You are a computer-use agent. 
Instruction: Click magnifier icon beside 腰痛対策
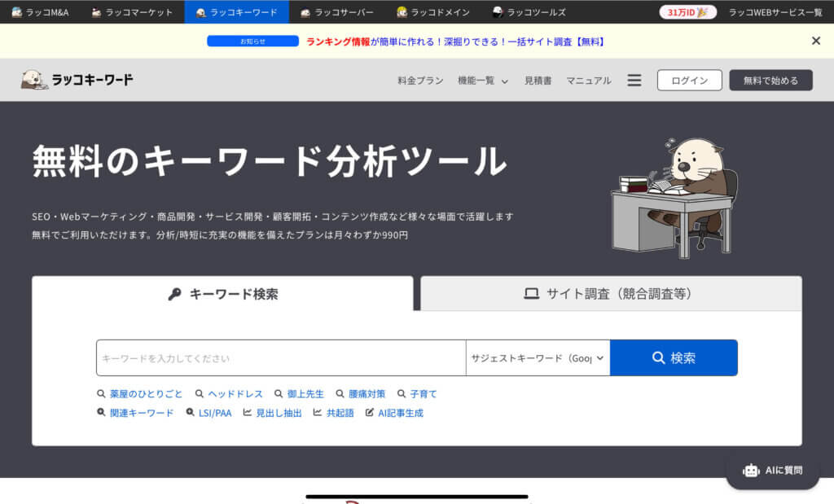click(340, 394)
